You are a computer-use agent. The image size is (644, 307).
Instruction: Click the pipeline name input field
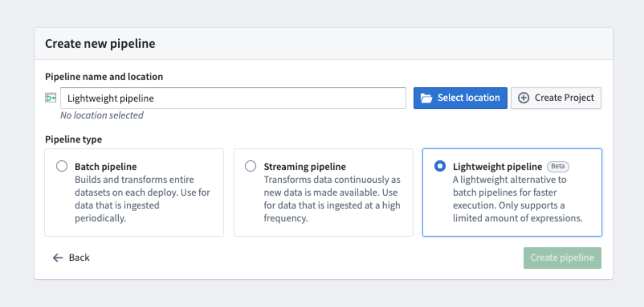(x=233, y=98)
